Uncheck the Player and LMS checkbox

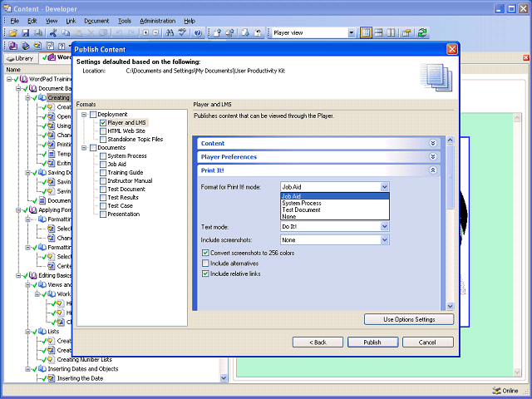103,123
